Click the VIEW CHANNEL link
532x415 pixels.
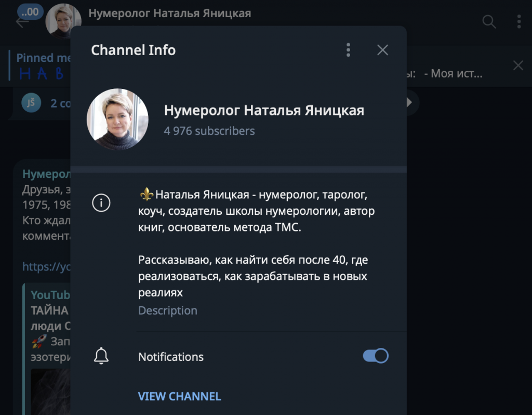click(179, 396)
